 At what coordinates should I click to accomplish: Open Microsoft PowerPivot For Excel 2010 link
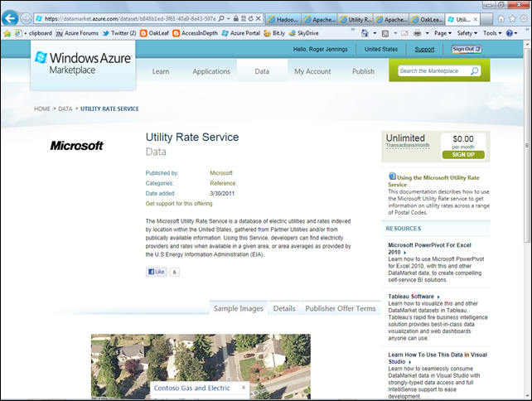pos(429,249)
